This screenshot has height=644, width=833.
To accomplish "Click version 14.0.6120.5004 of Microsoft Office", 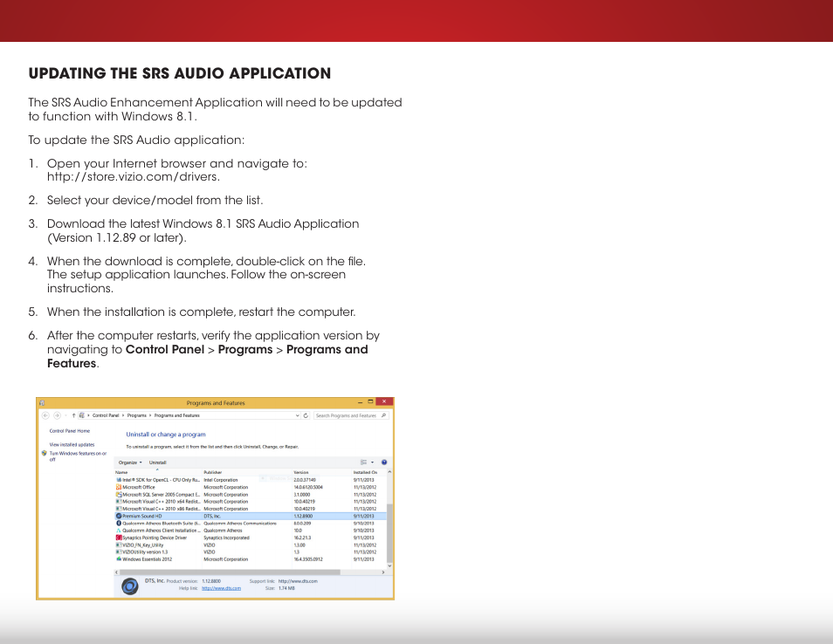I will [x=308, y=488].
